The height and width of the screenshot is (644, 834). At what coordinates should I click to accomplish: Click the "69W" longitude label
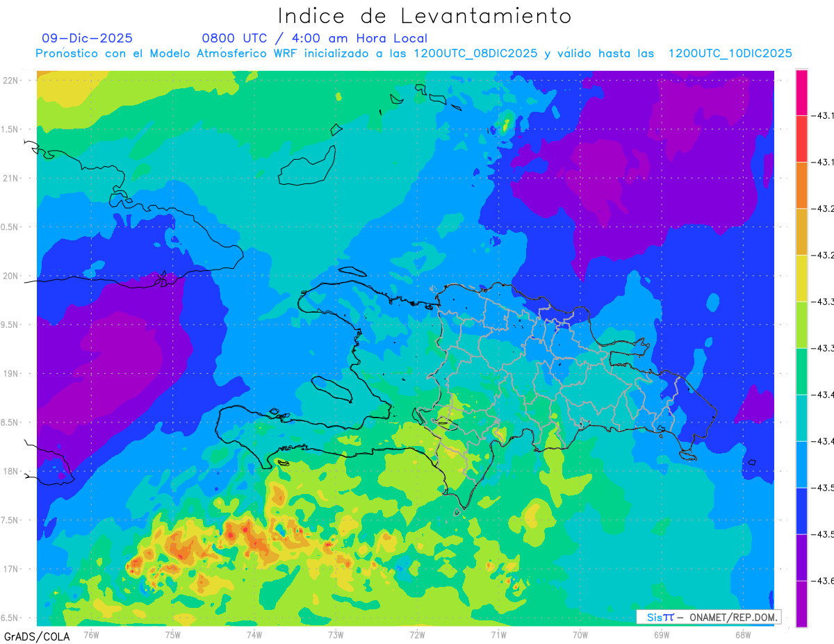pos(662,634)
